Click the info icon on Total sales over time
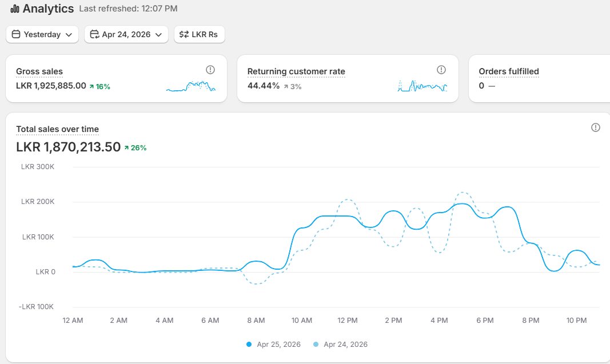 tap(596, 127)
